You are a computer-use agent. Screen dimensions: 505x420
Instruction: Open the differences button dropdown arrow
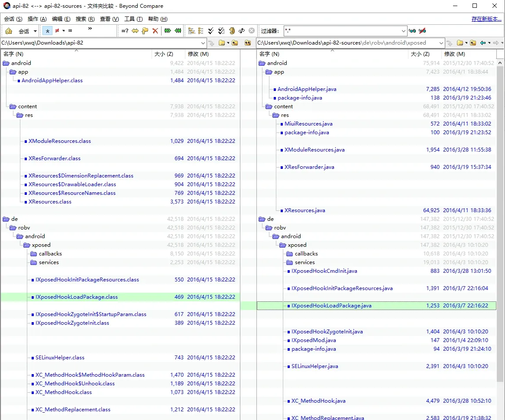(x=63, y=31)
